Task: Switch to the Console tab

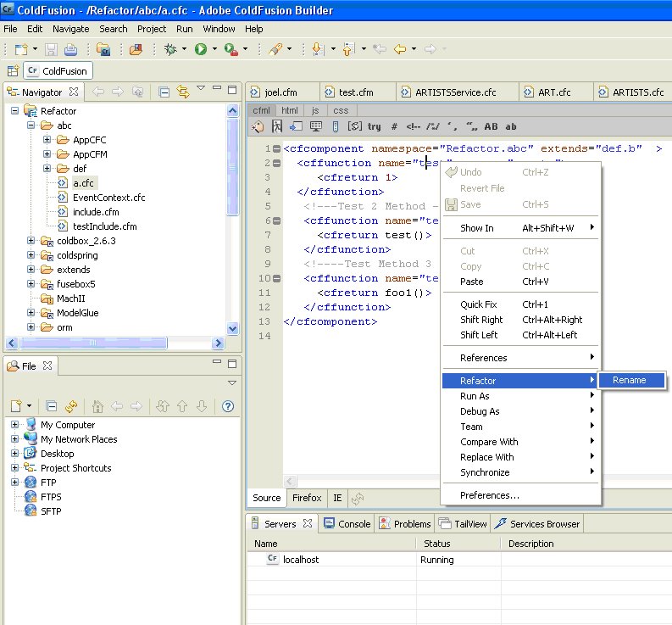Action: [347, 524]
